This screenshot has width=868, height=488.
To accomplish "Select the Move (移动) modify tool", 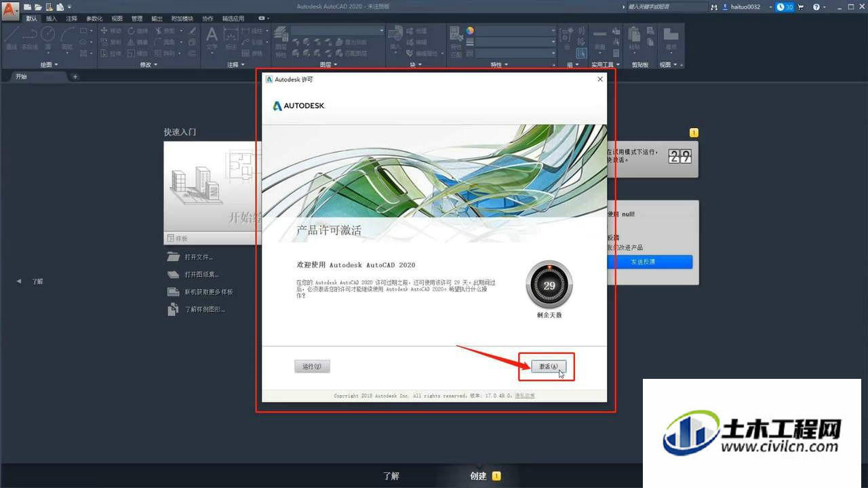I will pyautogui.click(x=111, y=31).
